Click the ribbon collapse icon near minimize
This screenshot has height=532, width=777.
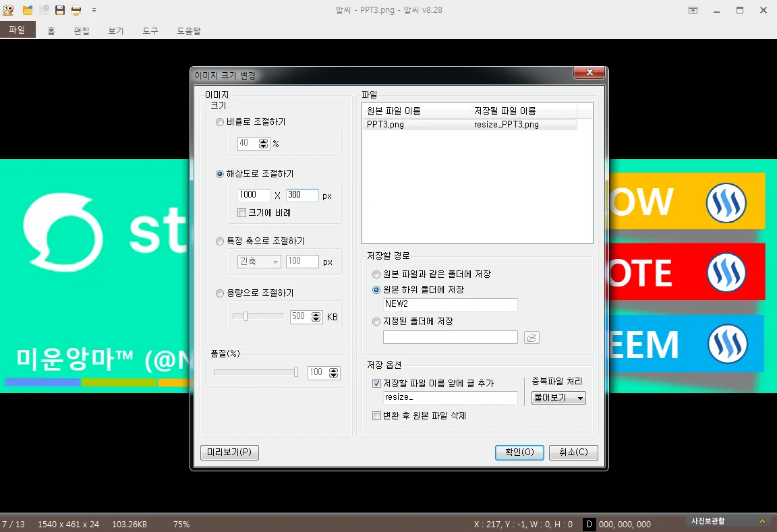coord(693,10)
